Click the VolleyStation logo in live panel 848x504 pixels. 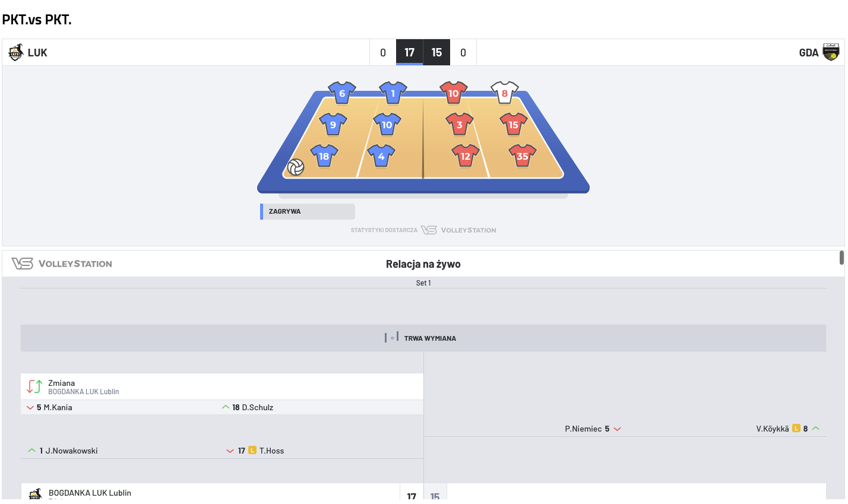[62, 264]
